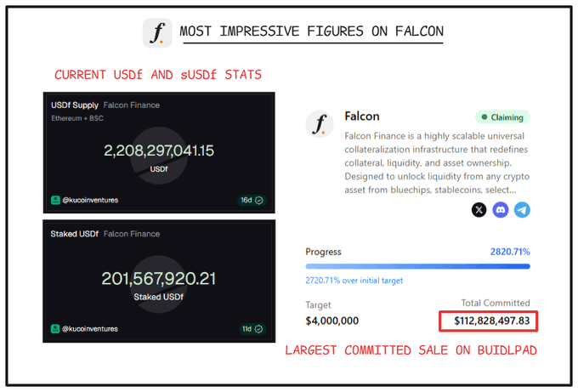The width and height of the screenshot is (578, 392).
Task: Open Falcon's Discord server icon
Action: 501,209
